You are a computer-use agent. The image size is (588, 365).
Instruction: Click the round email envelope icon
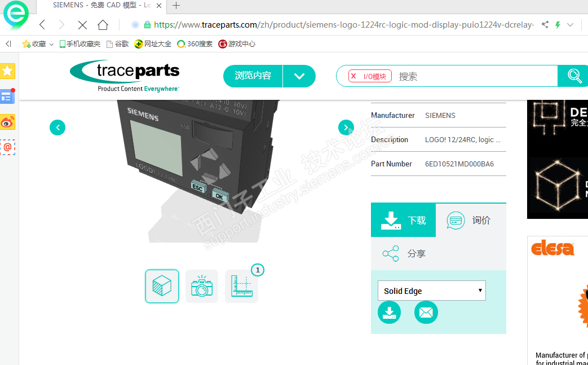point(426,312)
